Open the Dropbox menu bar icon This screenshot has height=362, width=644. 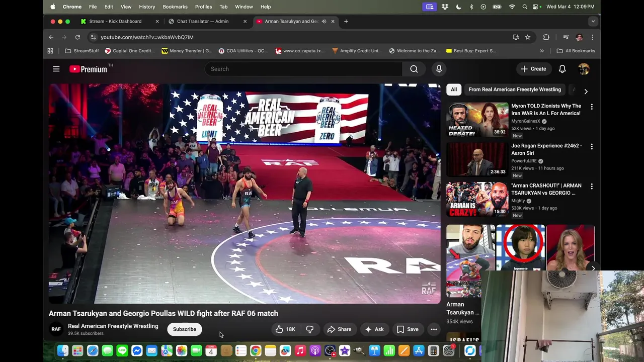coord(445,7)
